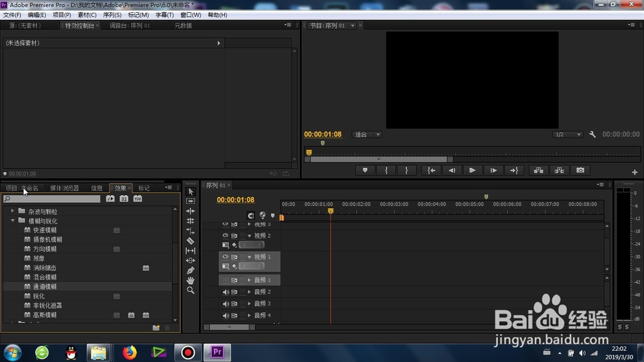Create new custom bin in Effects panel
The image size is (644, 362).
point(156,327)
